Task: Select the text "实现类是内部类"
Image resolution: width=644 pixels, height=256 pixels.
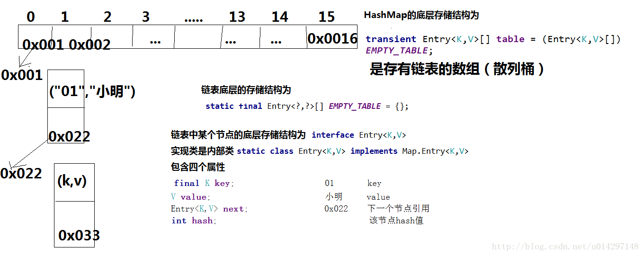Action: point(203,151)
